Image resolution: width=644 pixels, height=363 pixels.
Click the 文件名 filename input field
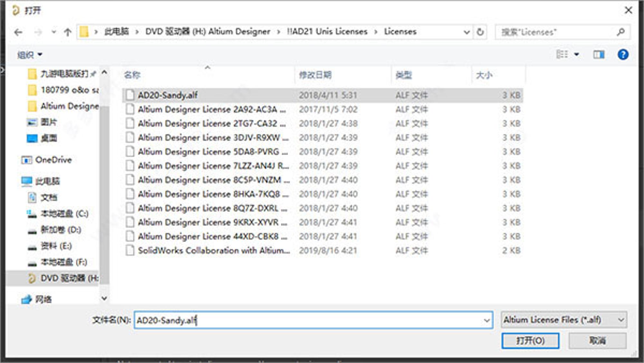tap(313, 320)
